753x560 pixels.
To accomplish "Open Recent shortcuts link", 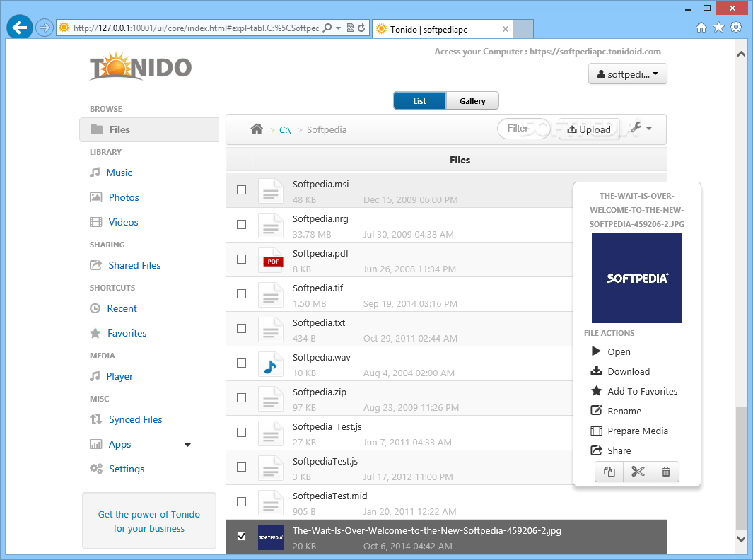I will (x=122, y=308).
